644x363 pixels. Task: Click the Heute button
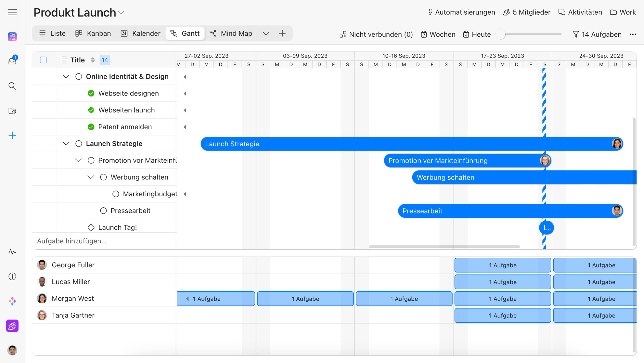tap(477, 34)
